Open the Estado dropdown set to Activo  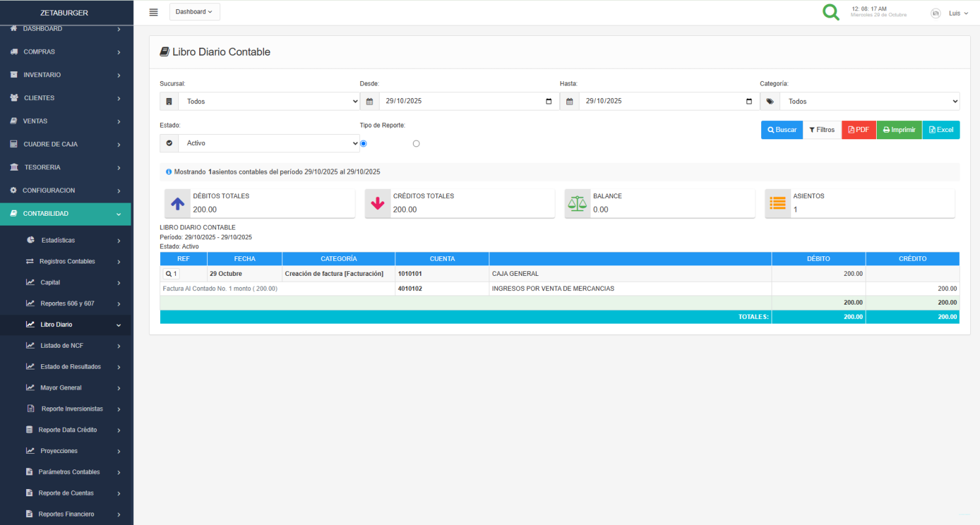click(268, 143)
